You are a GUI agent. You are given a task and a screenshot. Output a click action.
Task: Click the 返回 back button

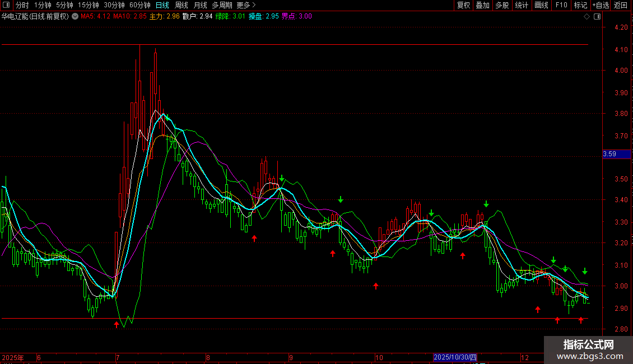[621, 5]
